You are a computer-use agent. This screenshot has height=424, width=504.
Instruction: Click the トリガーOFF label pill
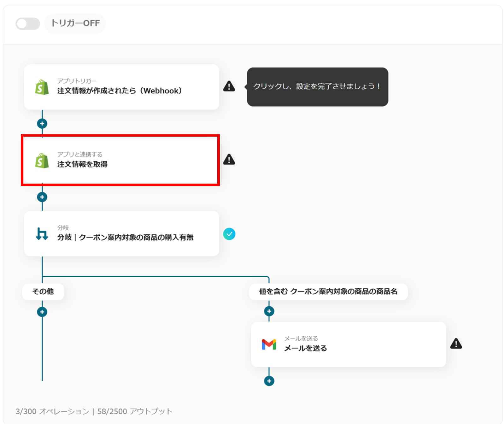(75, 23)
